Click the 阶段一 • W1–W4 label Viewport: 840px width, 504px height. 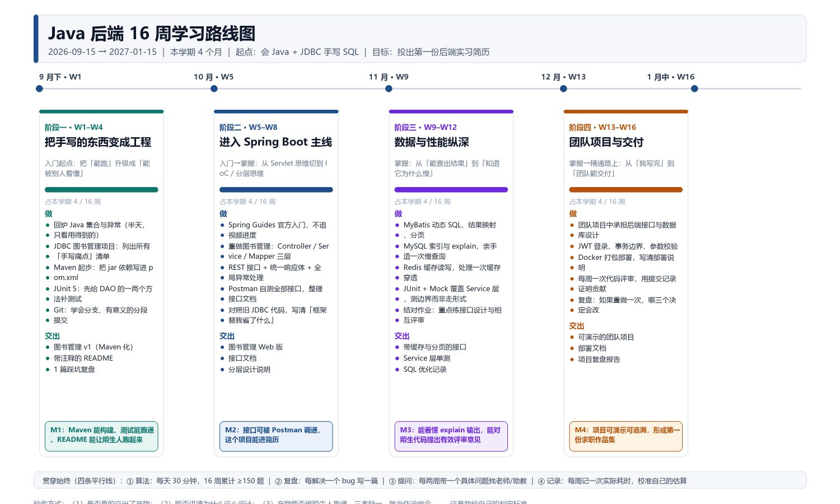(74, 127)
